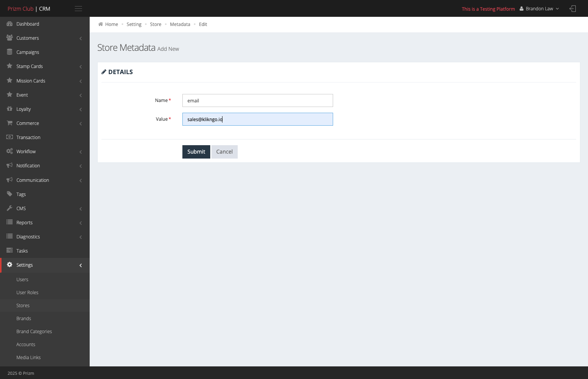Select Stores in Settings submenu
Viewport: 588px width, 379px height.
23,306
